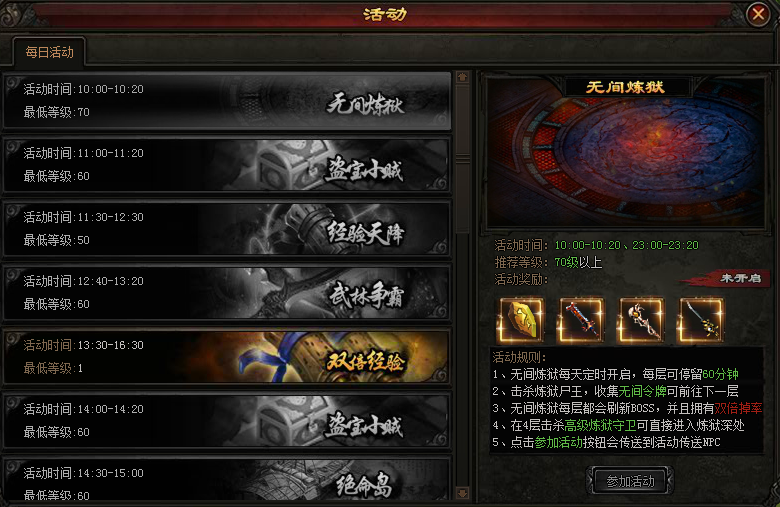Choose the 经验天降 activity entry
This screenshot has height=507, width=780.
click(227, 229)
